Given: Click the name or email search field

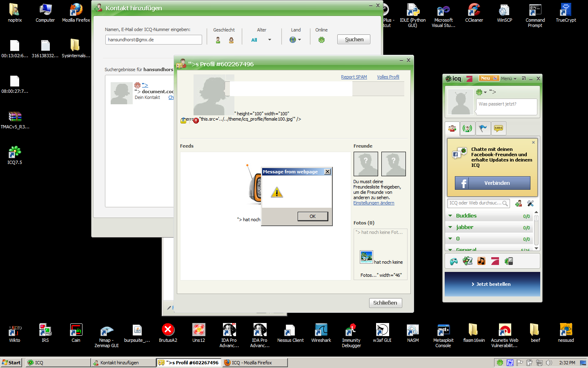Looking at the screenshot, I should pyautogui.click(x=154, y=40).
